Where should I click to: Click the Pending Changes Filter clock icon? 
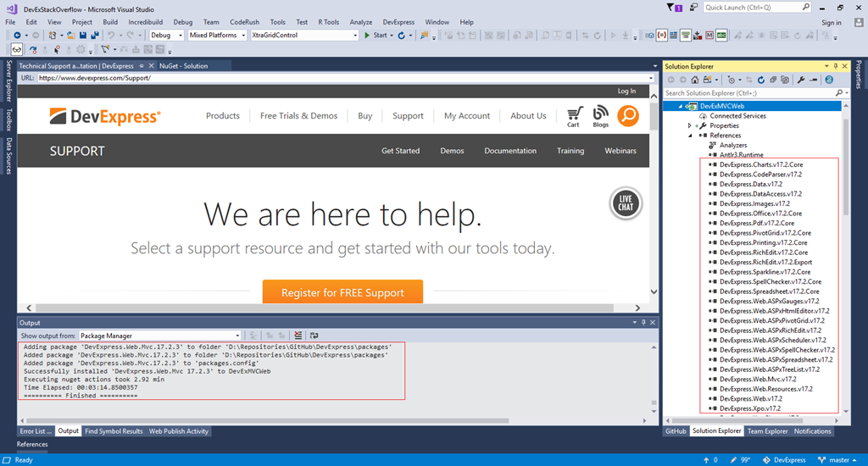pyautogui.click(x=731, y=80)
